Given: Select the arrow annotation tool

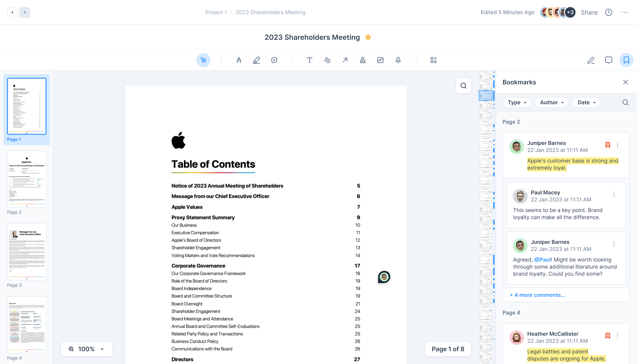Looking at the screenshot, I should click(x=345, y=60).
